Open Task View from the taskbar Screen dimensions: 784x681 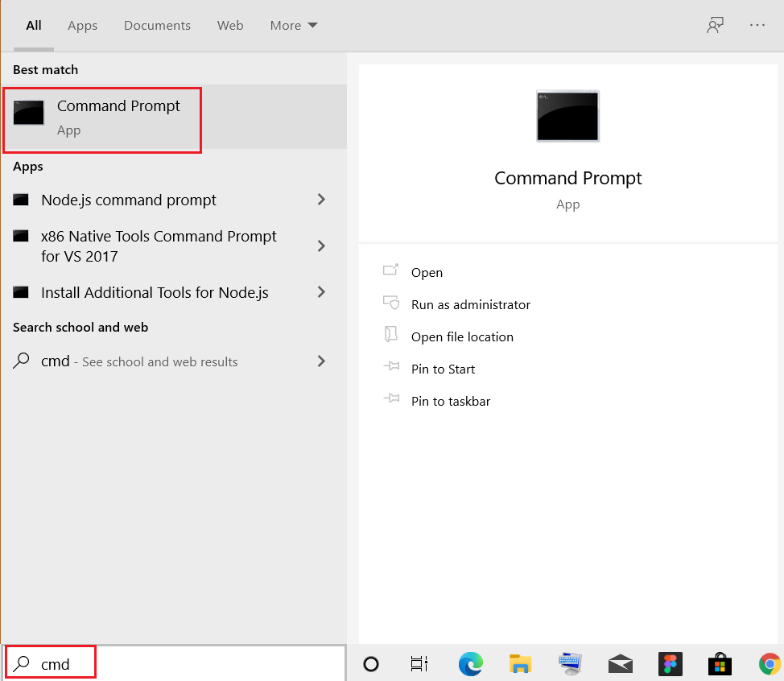(x=419, y=663)
